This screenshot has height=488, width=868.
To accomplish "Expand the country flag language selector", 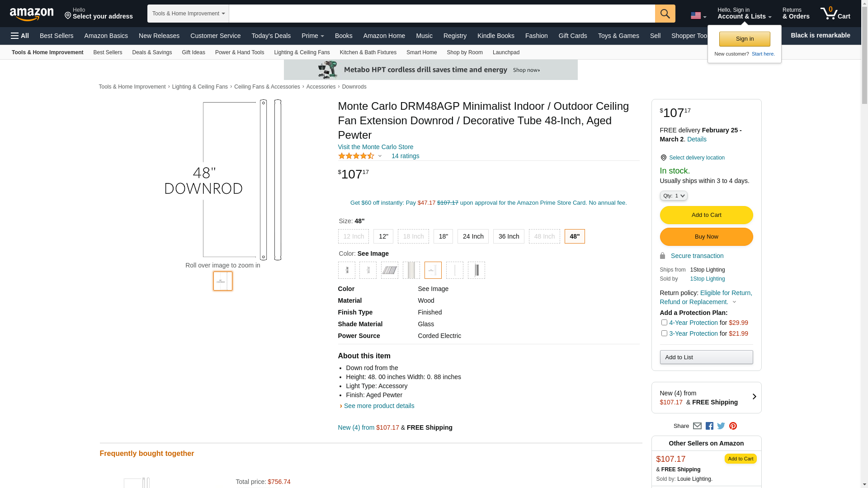I will click(x=698, y=16).
